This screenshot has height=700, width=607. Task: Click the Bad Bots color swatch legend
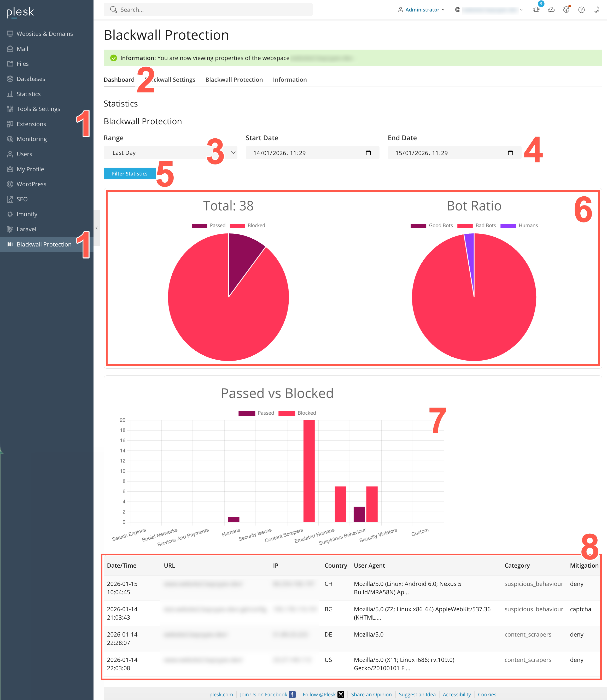465,226
